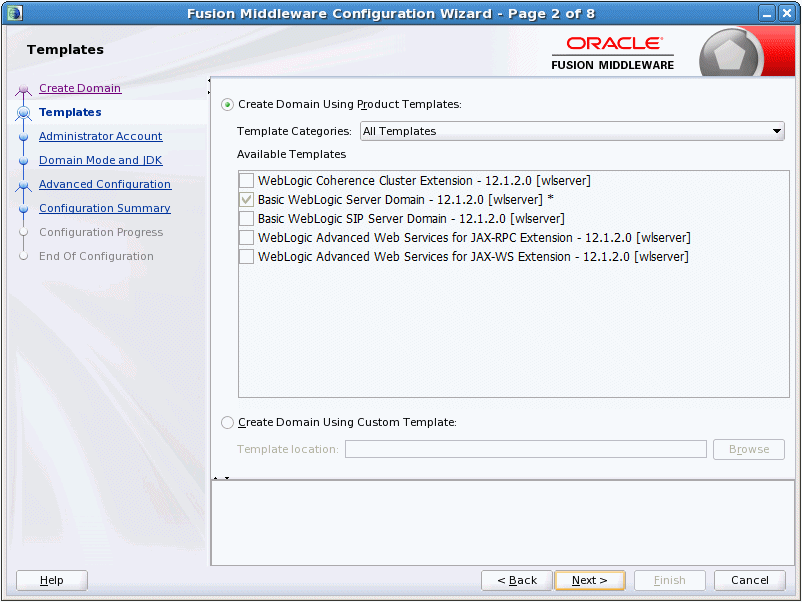Click the End Of Configuration step text

point(96,256)
